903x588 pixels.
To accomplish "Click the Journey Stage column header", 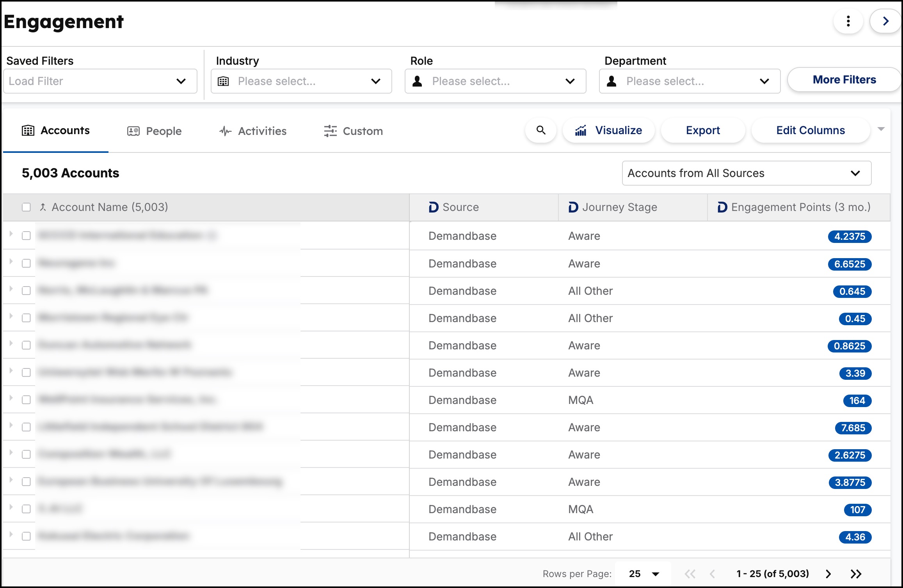I will 633,207.
